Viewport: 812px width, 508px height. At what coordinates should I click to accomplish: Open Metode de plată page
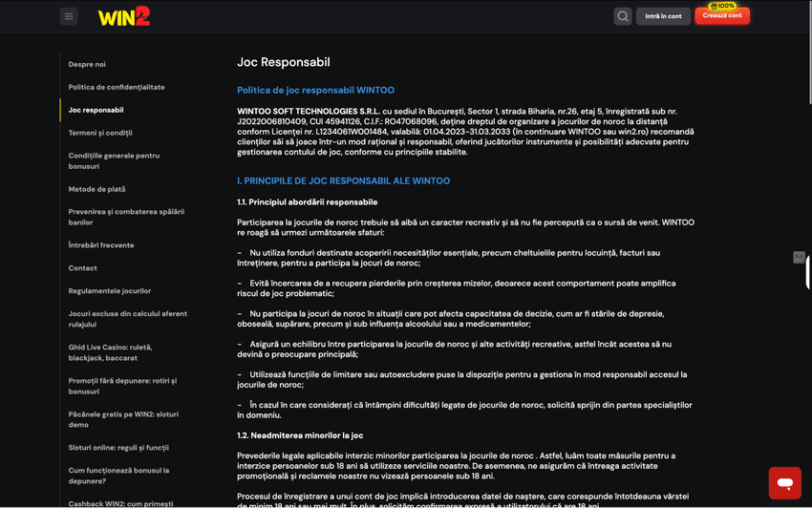click(96, 189)
